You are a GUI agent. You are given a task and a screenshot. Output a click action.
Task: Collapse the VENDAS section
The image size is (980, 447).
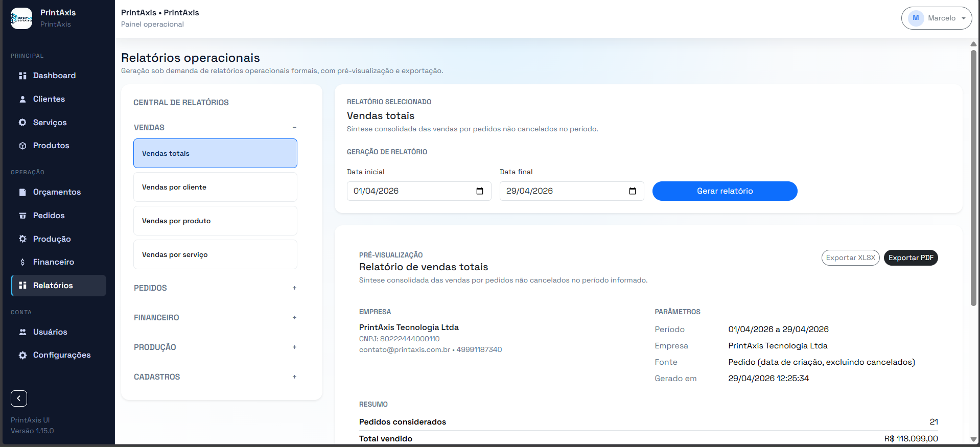294,128
